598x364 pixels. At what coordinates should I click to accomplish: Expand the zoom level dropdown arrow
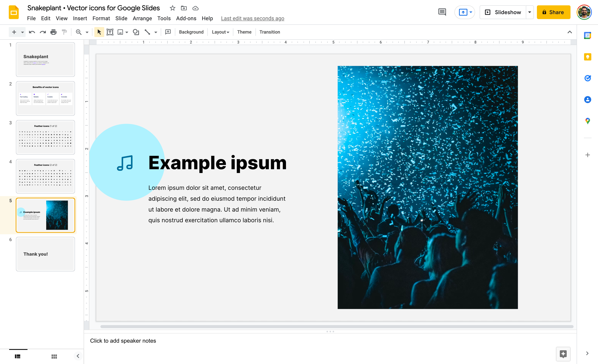click(87, 32)
